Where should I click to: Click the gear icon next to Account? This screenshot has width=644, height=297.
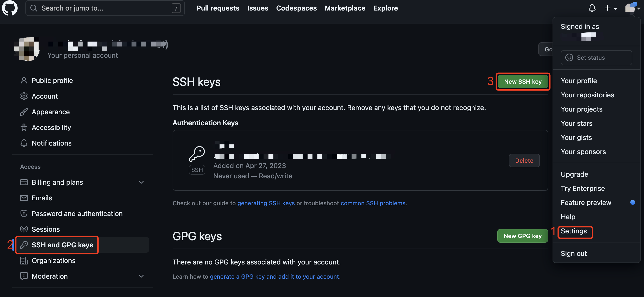pyautogui.click(x=24, y=96)
